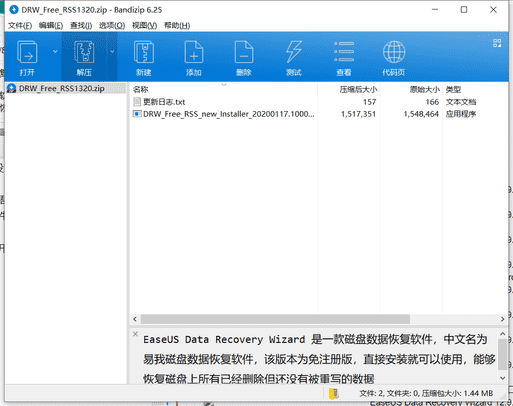
Task: Click the 文本文档 type cell
Action: [461, 102]
